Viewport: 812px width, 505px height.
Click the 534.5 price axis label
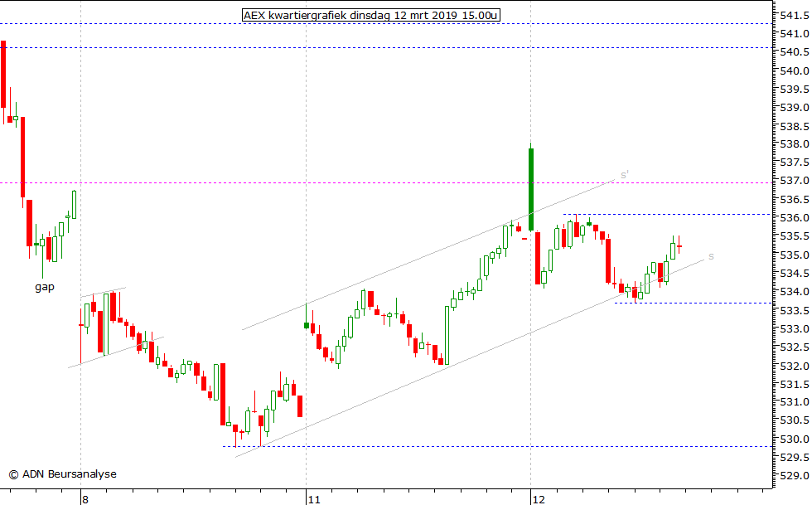click(795, 273)
